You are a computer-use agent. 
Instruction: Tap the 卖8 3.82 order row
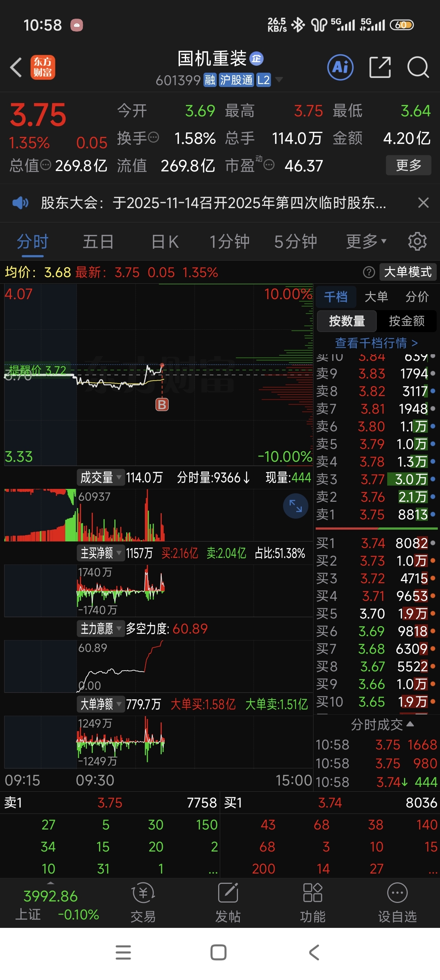pos(376,391)
